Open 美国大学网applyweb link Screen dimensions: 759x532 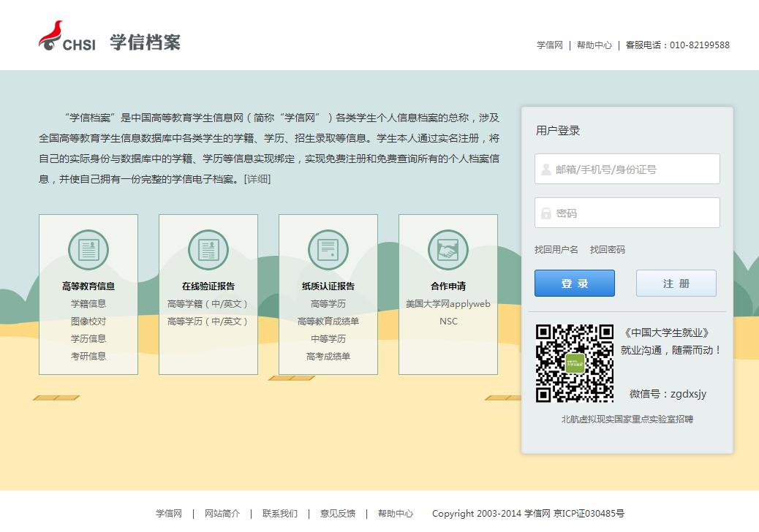448,304
